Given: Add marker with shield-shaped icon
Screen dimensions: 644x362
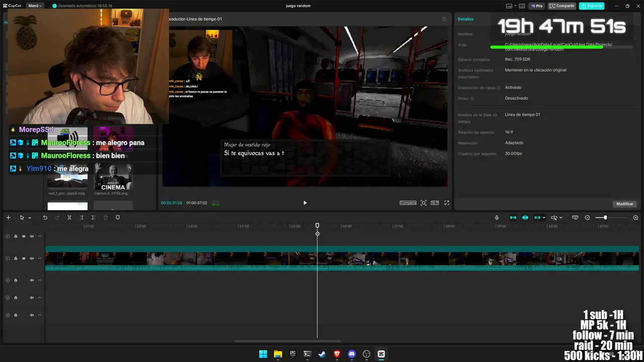Looking at the screenshot, I should coord(118,218).
